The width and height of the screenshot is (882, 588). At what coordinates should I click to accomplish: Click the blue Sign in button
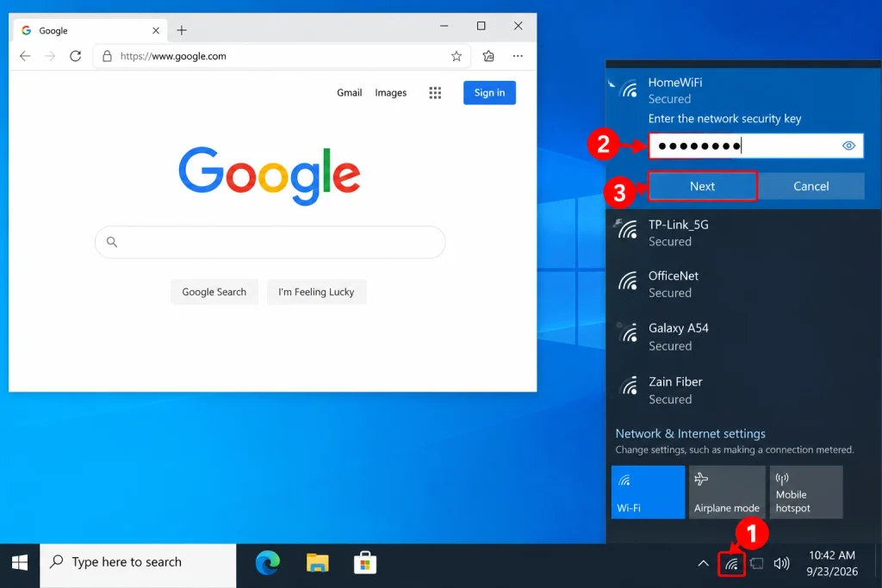[489, 93]
